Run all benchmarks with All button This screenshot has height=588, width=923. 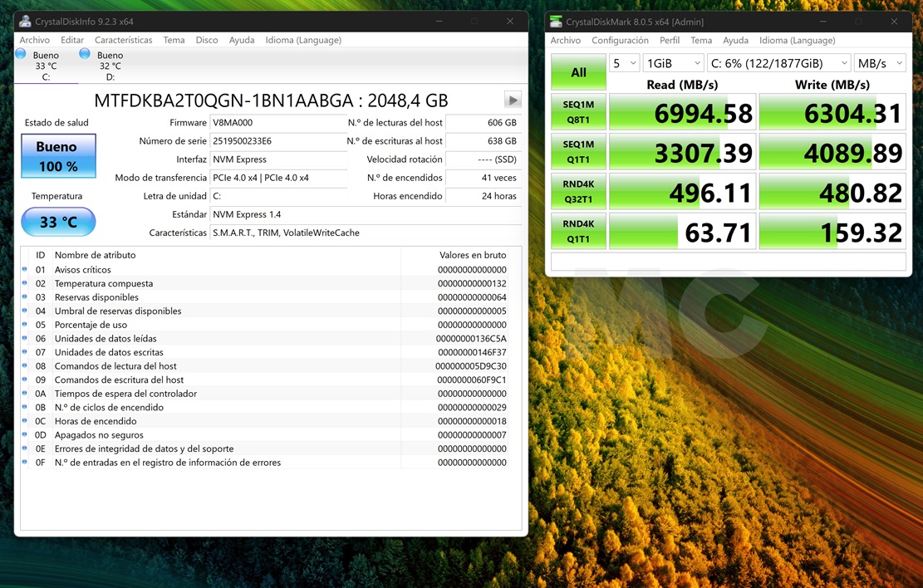(578, 72)
